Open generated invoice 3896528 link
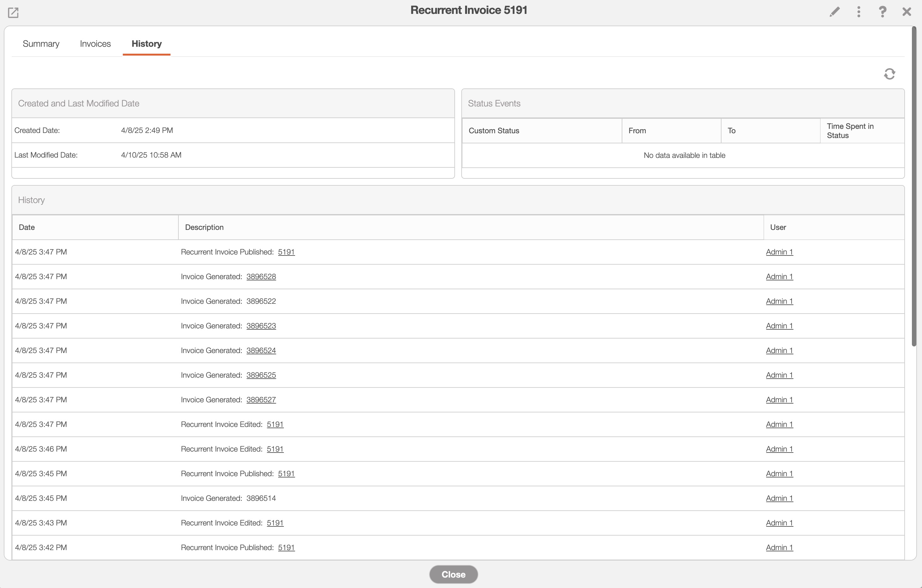 [261, 276]
